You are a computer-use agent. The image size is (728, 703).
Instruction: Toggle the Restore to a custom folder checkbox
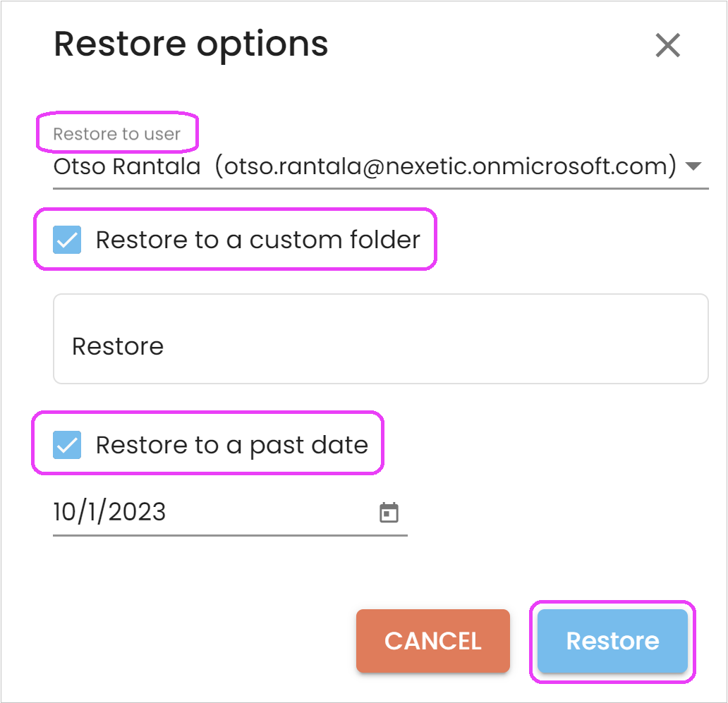(x=68, y=240)
